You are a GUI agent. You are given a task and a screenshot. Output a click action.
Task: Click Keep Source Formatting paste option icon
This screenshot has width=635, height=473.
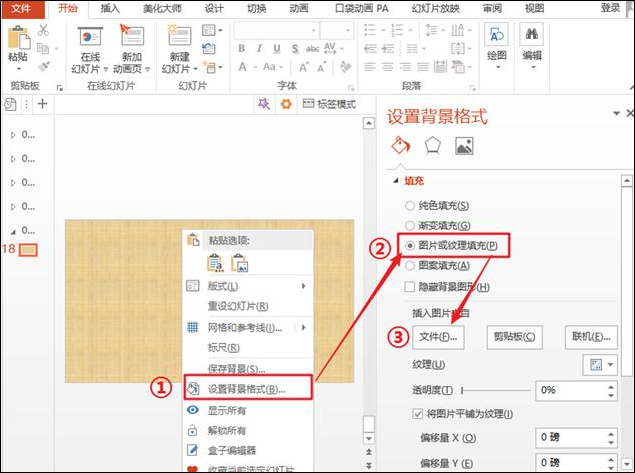(x=215, y=263)
